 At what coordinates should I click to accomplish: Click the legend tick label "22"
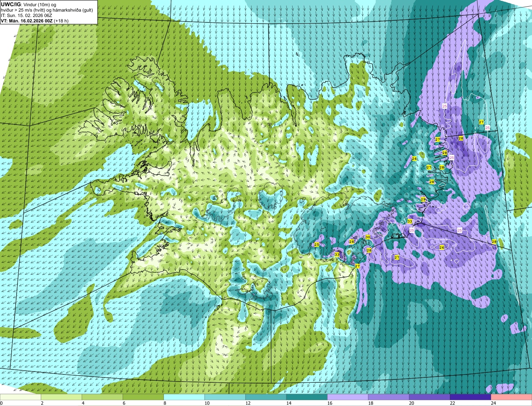[x=452, y=403]
